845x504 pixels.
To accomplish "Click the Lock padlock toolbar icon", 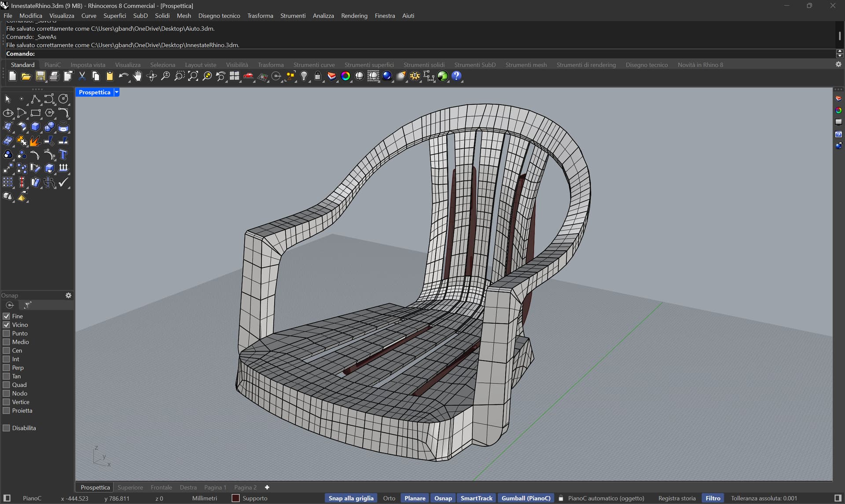I will [318, 76].
